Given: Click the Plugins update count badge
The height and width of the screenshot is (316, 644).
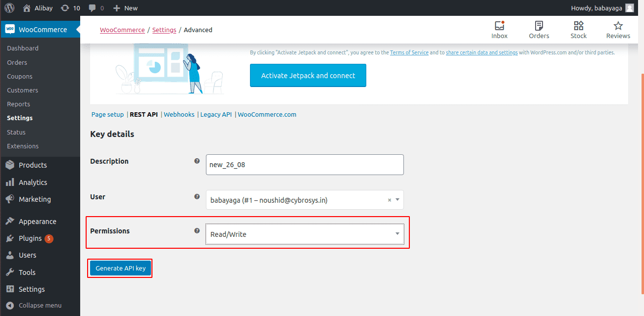Looking at the screenshot, I should (x=49, y=238).
